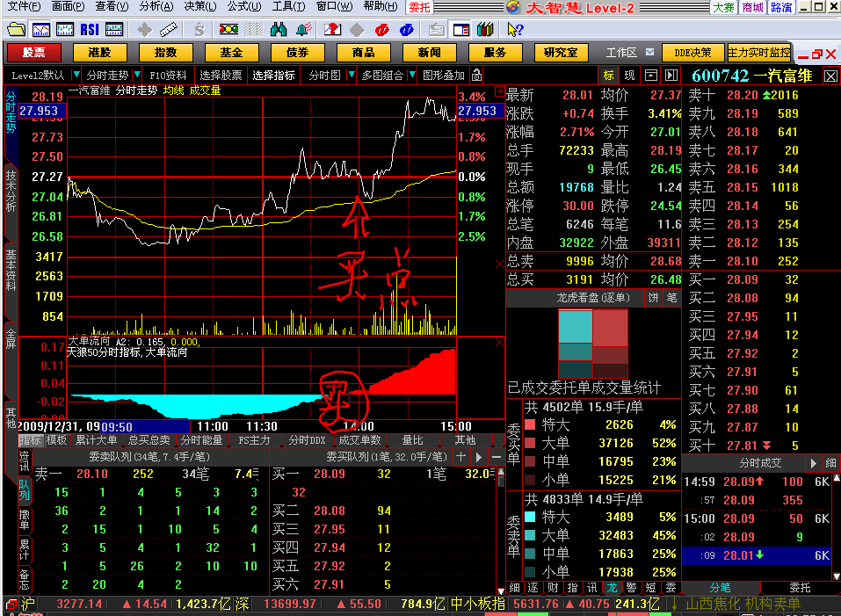Image resolution: width=841 pixels, height=616 pixels.
Task: Click the play arrow in 委买队列 header
Action: pyautogui.click(x=479, y=457)
